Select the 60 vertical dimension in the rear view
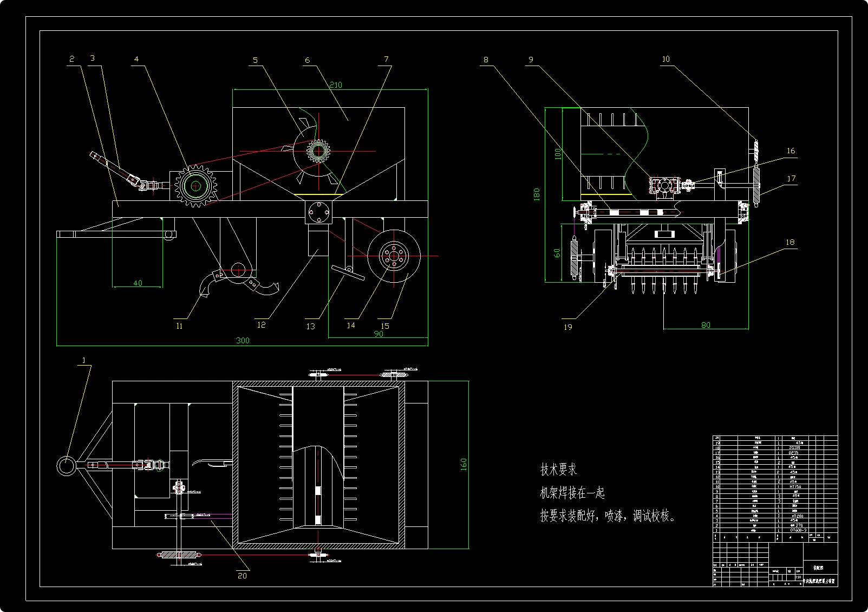The image size is (868, 612). [557, 252]
